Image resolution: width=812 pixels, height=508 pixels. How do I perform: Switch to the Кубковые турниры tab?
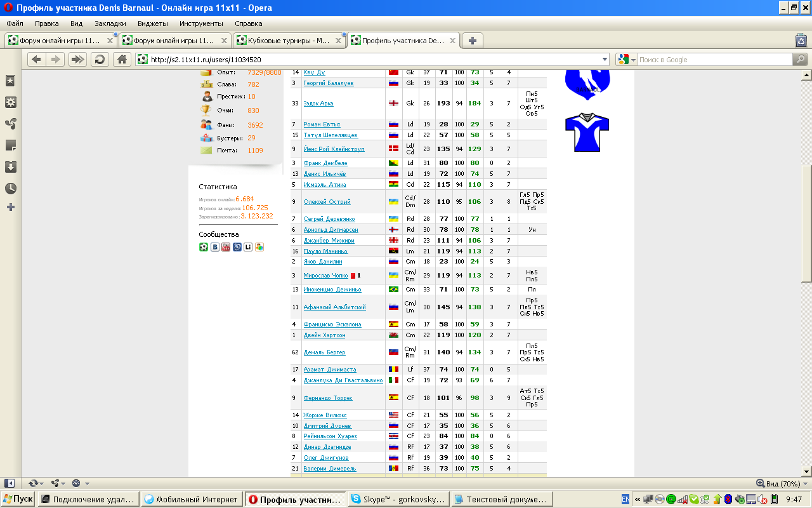(x=287, y=40)
